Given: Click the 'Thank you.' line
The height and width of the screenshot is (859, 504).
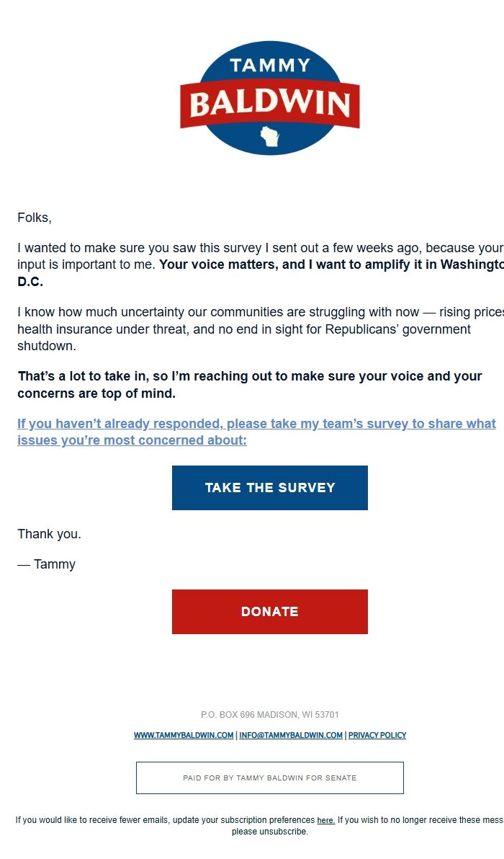Looking at the screenshot, I should tap(50, 535).
